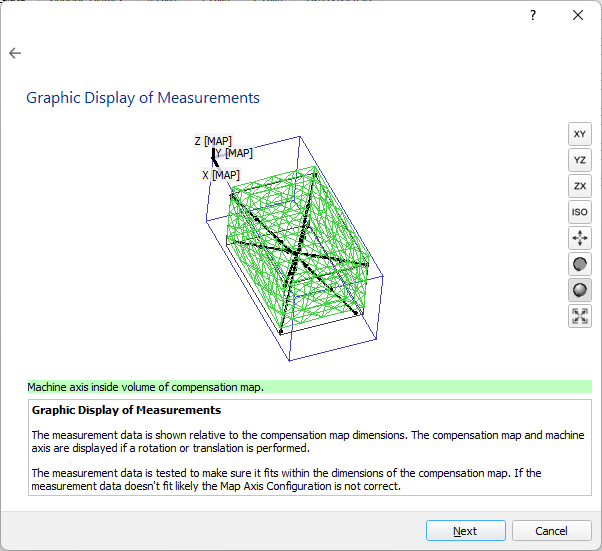This screenshot has height=551, width=602.
Task: Set the view to ISO isometric
Action: point(580,212)
